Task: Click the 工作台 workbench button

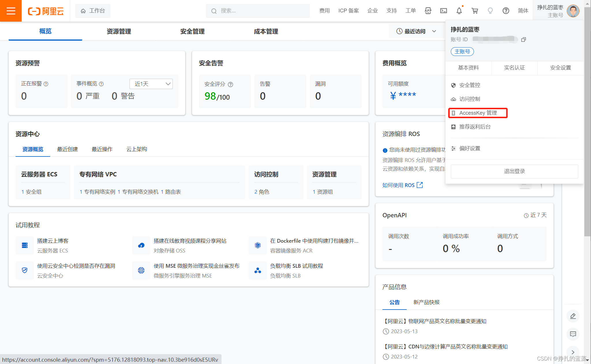Action: tap(93, 11)
